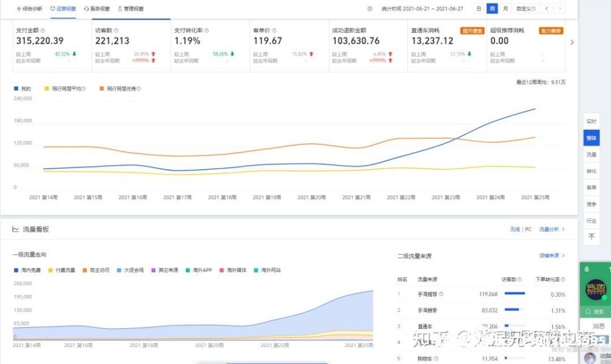Click the help icon next to 支付金额
Screen dimensions: 611x364
42,30
